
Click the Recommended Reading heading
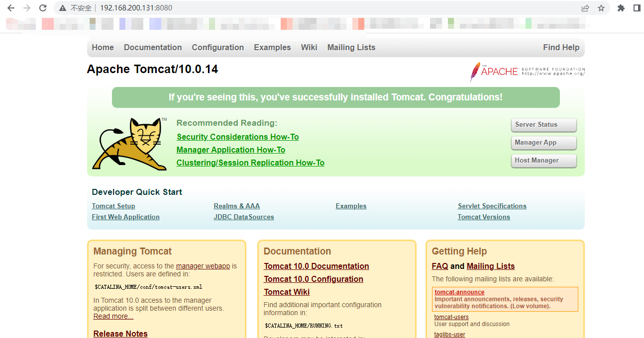coord(227,123)
